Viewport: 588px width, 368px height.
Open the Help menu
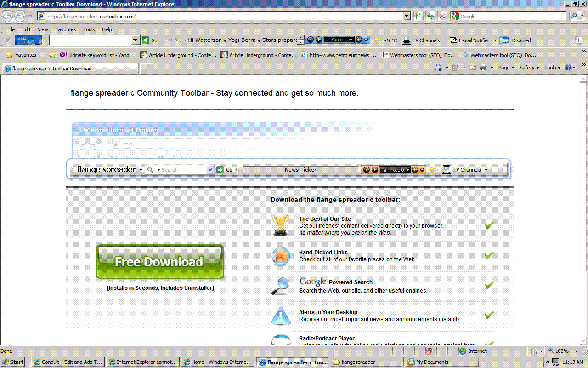coord(107,29)
